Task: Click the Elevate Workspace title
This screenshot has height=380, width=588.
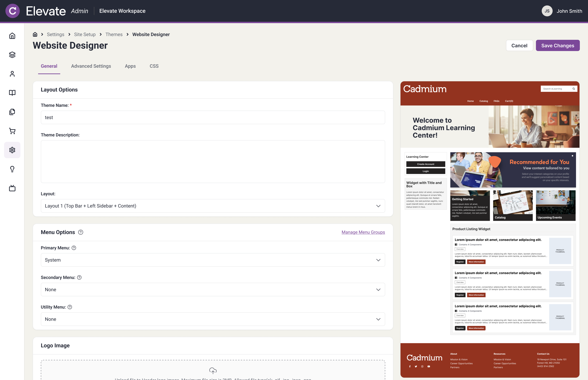Action: (122, 11)
